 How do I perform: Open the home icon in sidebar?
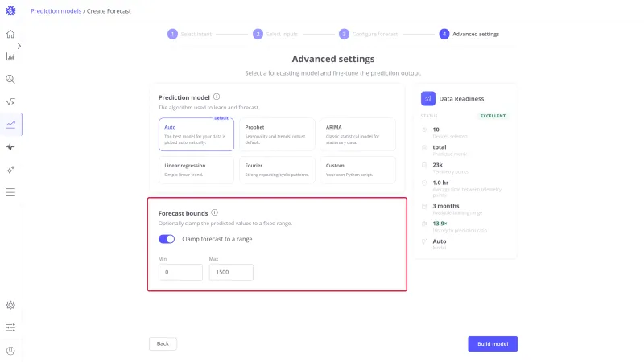[x=10, y=34]
